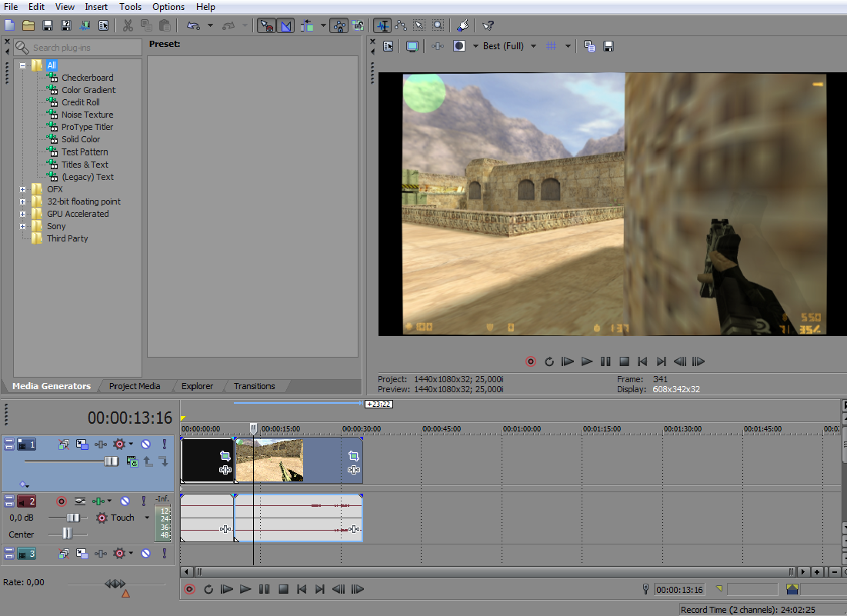The height and width of the screenshot is (616, 847).
Task: Open Event Pan/Crop on the gameplay clip
Action: point(354,456)
